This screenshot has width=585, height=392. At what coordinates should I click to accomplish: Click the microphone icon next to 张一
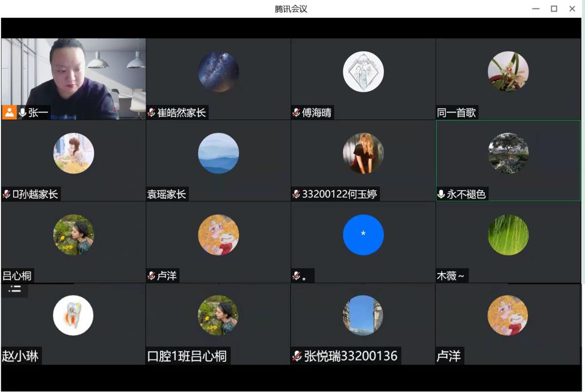22,112
